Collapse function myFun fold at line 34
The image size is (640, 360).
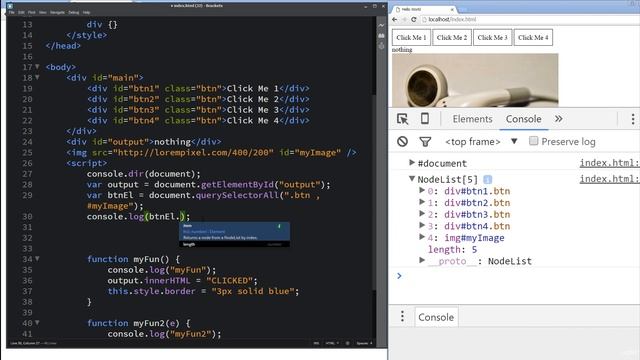(37, 259)
